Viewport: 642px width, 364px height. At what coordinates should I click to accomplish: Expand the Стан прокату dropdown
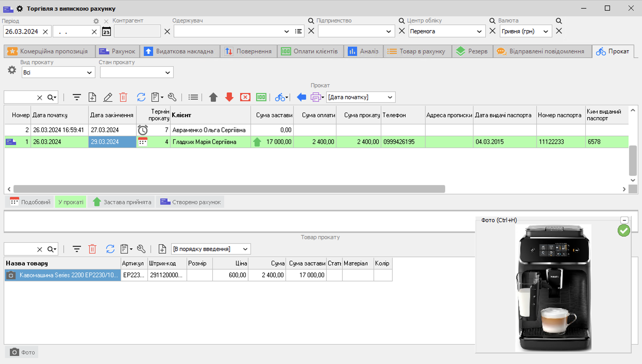tap(137, 73)
